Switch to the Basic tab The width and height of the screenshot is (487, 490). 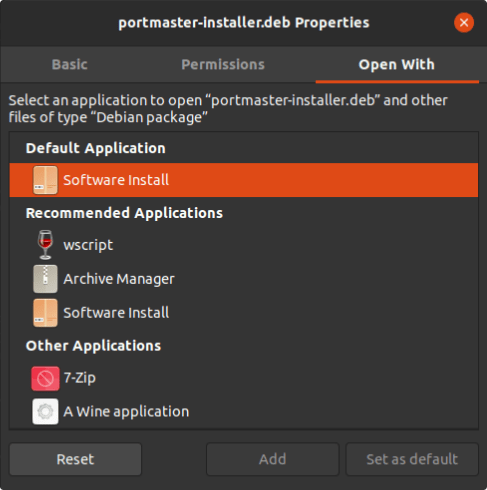tap(70, 64)
